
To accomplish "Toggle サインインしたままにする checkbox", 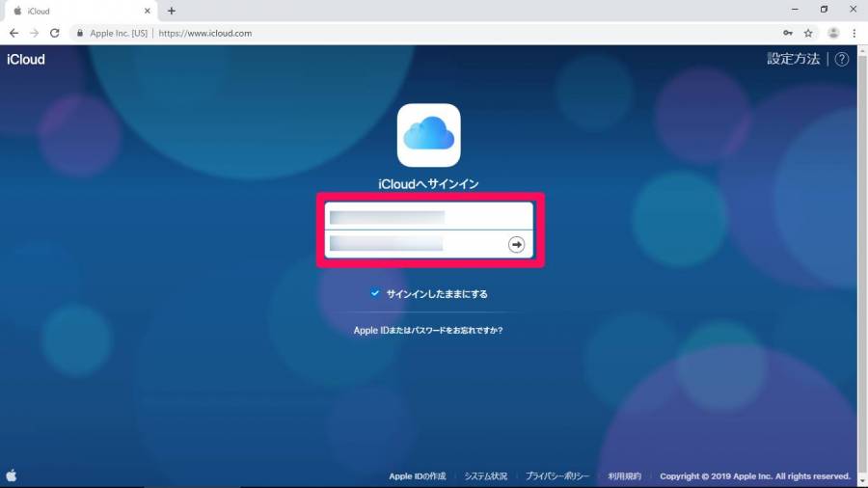I will coord(375,293).
